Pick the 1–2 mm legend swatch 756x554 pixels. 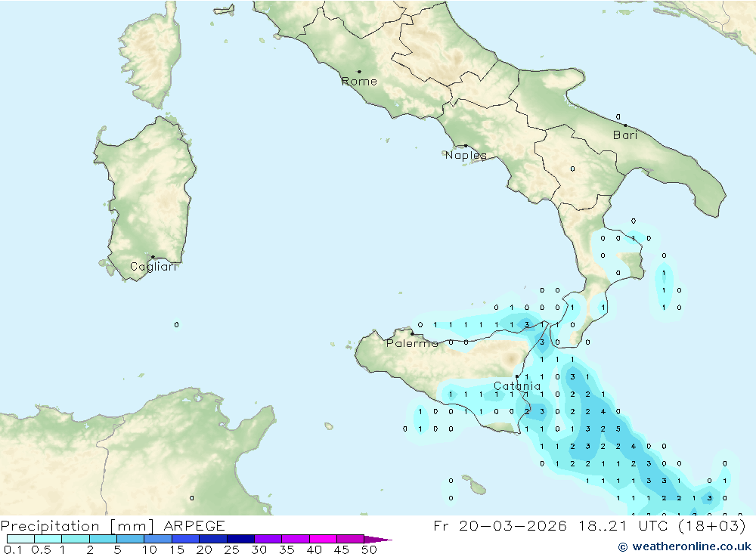[x=76, y=539]
